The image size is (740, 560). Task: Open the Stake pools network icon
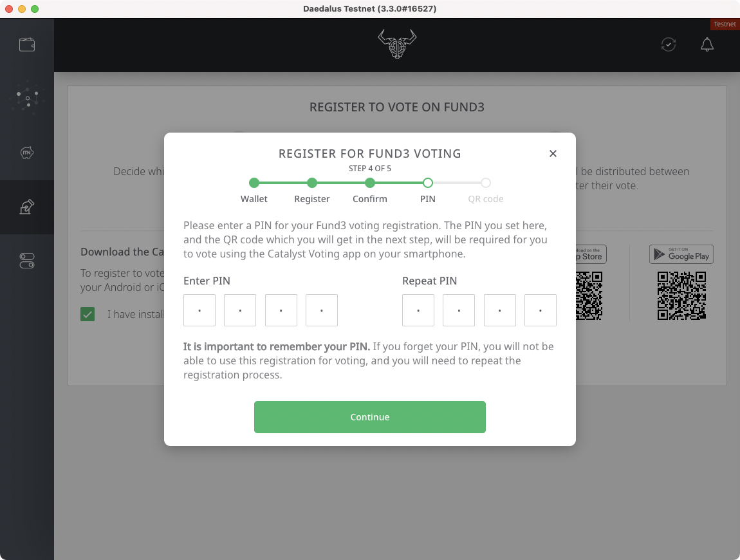point(27,98)
